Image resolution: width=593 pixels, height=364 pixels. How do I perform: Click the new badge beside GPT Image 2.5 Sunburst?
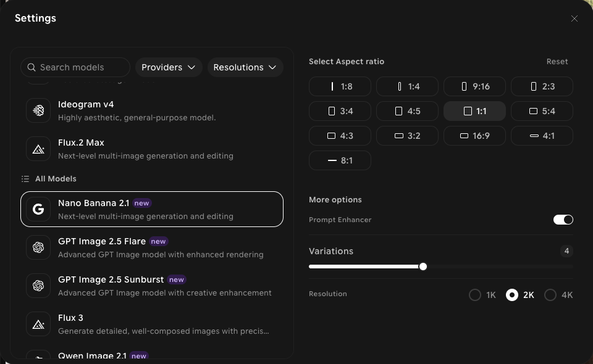pos(177,279)
